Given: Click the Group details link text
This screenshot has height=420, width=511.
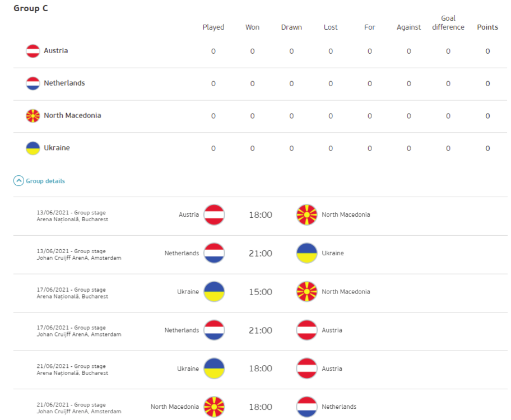Looking at the screenshot, I should click(x=45, y=181).
